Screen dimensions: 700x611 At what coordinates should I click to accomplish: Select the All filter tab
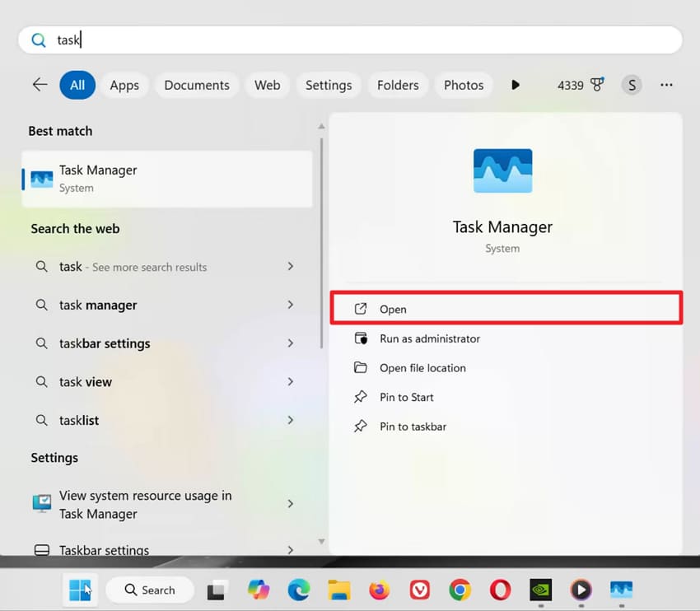click(x=77, y=85)
